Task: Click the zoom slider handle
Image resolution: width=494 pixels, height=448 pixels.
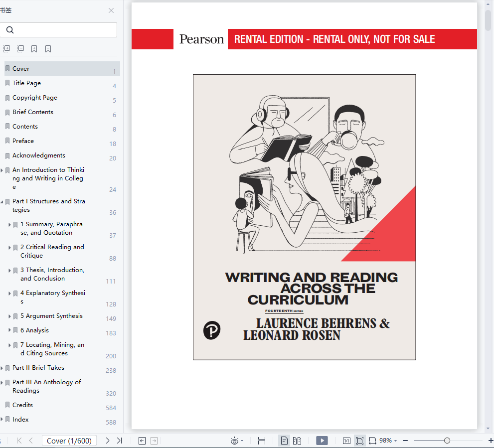Action: tap(447, 441)
